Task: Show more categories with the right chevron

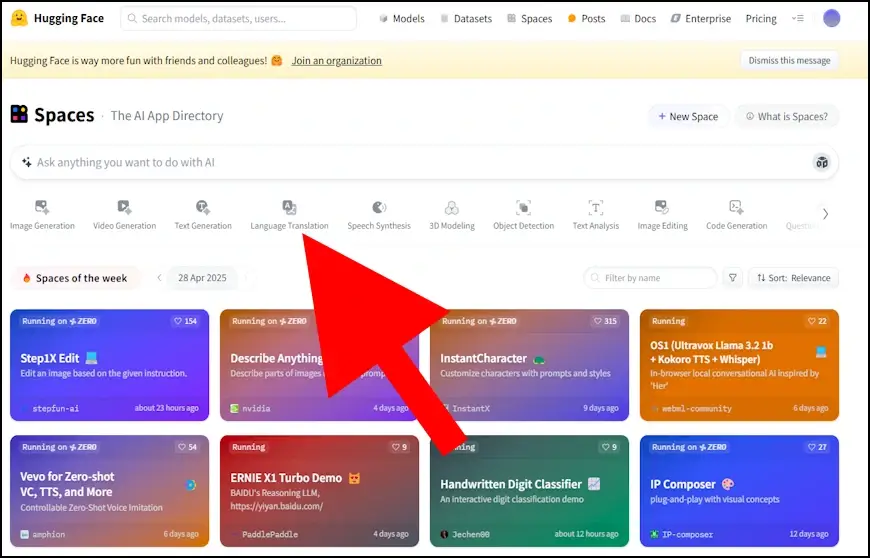Action: tap(825, 214)
